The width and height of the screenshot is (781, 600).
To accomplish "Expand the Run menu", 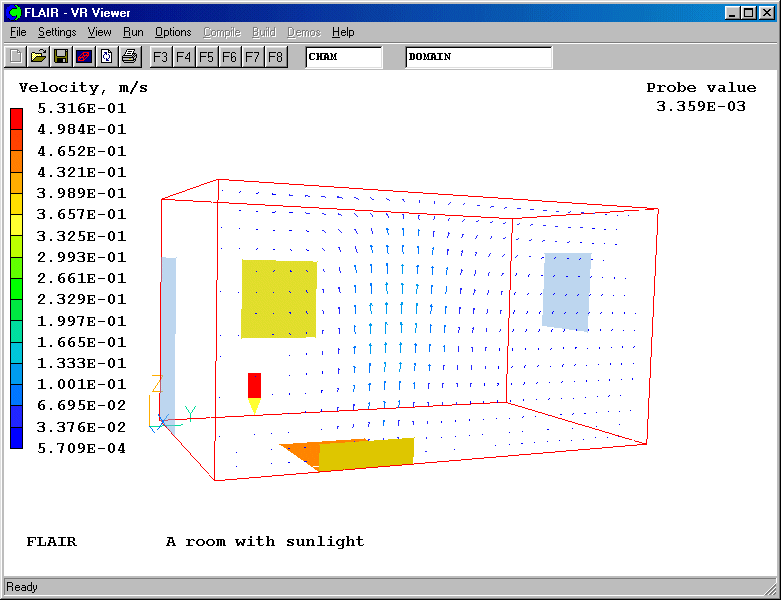I will click(133, 32).
